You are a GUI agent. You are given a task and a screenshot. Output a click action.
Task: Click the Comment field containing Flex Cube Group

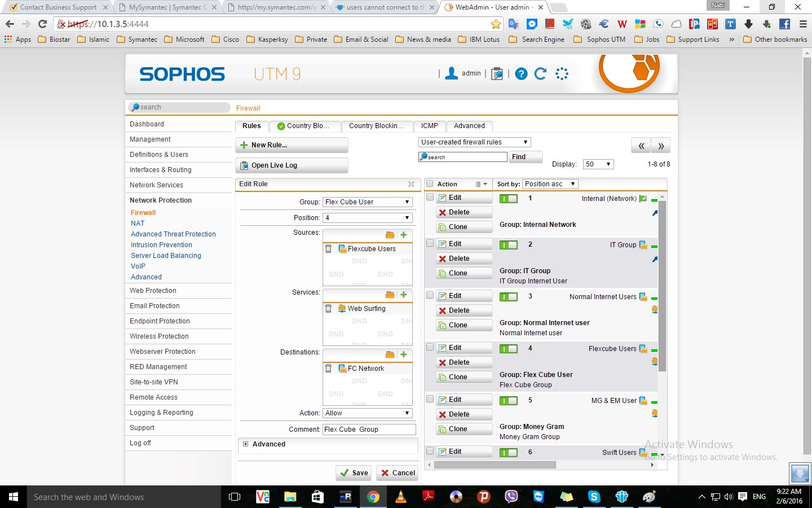pyautogui.click(x=369, y=430)
